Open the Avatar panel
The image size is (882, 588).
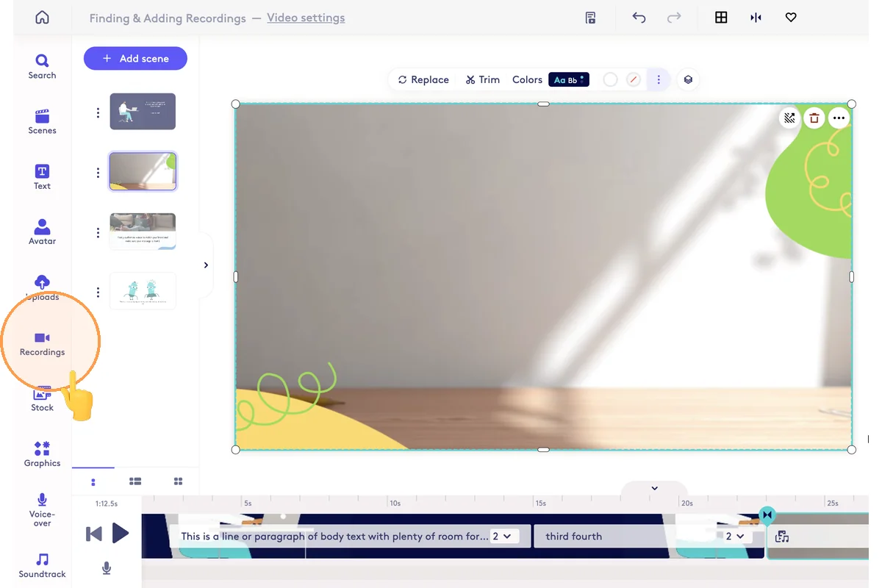point(42,231)
